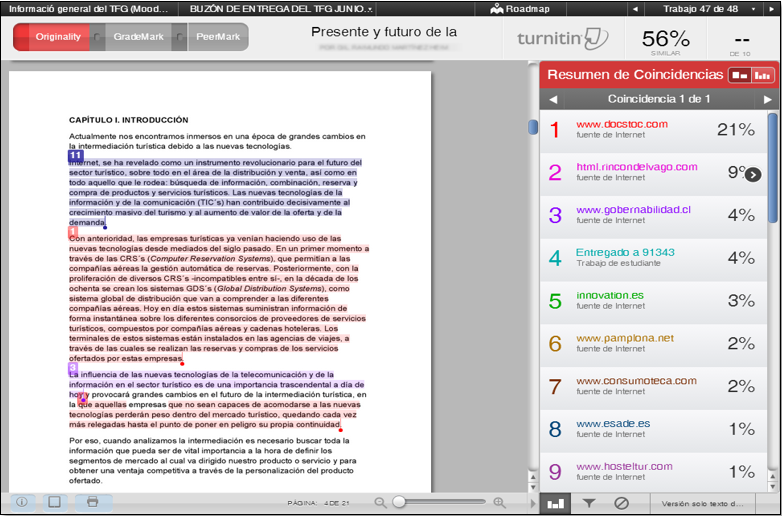Click heading 'CAPÍTULO I. INTRODUCCIÓN'
The height and width of the screenshot is (516, 782).
click(129, 120)
